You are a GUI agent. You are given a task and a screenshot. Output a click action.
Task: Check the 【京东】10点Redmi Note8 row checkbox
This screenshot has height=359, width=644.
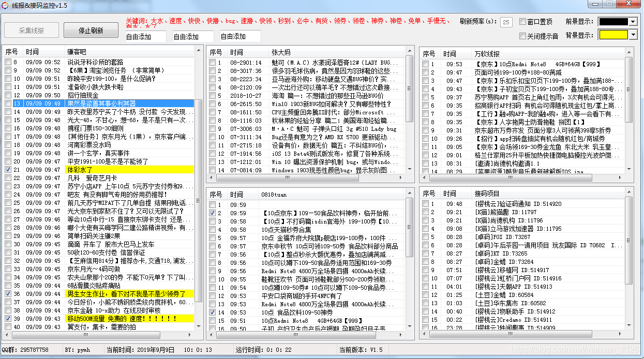[425, 64]
